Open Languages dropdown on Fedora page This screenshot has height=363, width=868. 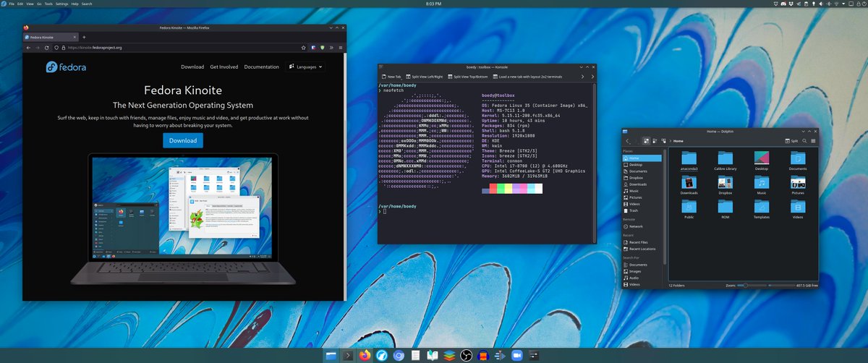pos(306,67)
